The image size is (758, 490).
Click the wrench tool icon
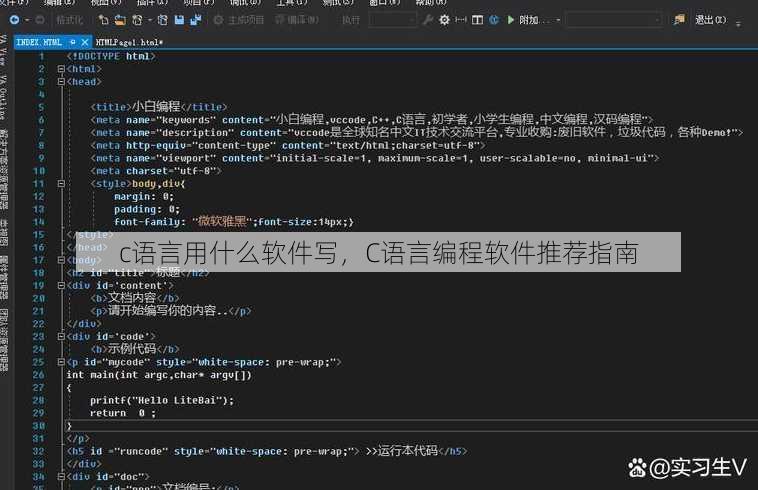point(427,20)
